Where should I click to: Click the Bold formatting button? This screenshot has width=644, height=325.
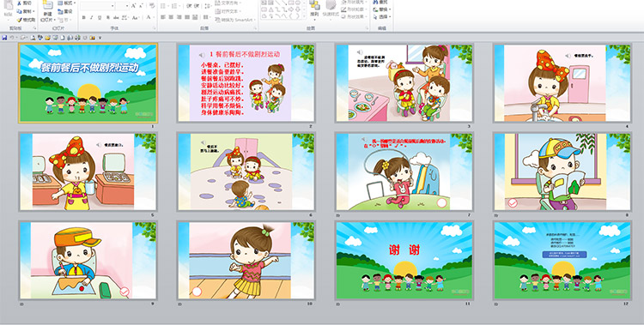point(84,18)
